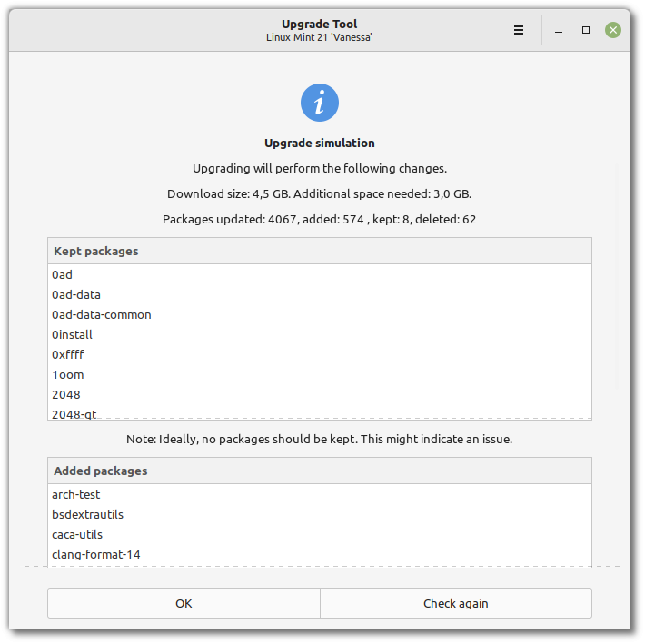645x644 pixels.
Task: Minimize the Upgrade Tool window
Action: 559,30
